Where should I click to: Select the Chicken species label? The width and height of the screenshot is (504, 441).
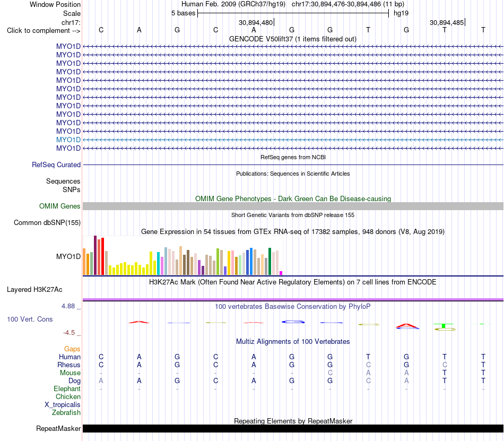point(68,397)
